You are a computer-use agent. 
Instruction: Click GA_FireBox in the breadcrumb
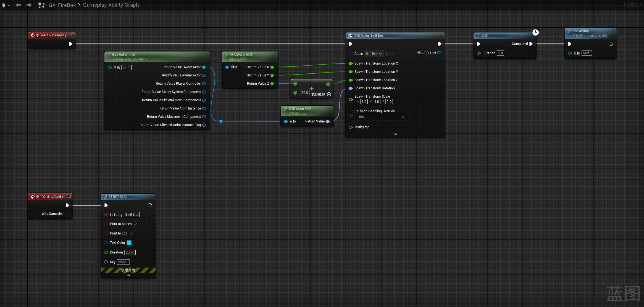coord(62,5)
